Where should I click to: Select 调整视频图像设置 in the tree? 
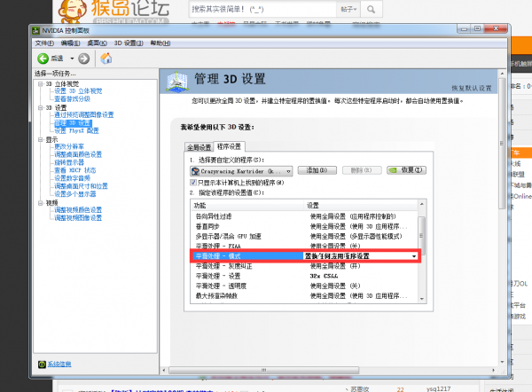[x=78, y=218]
